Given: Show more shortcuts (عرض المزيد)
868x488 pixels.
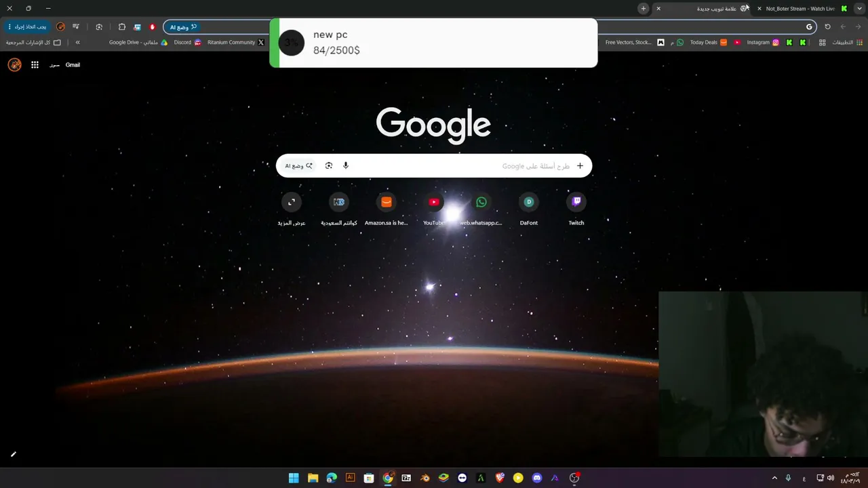Looking at the screenshot, I should [292, 209].
